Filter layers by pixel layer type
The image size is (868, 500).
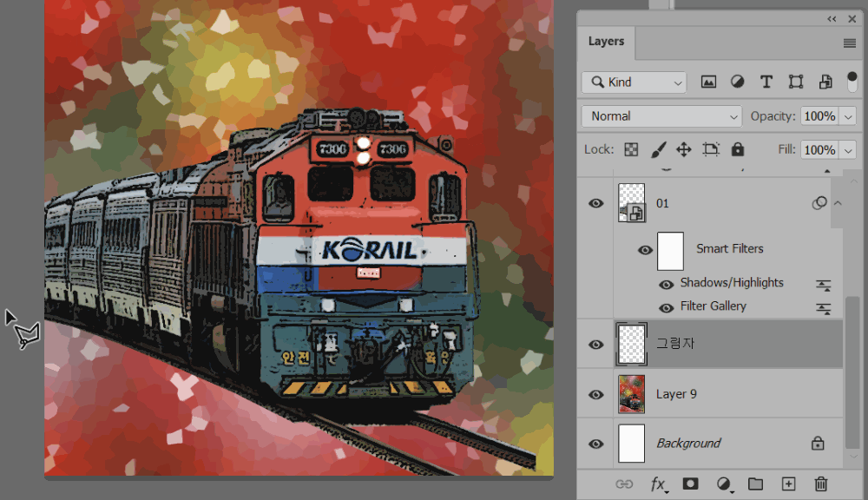[708, 82]
